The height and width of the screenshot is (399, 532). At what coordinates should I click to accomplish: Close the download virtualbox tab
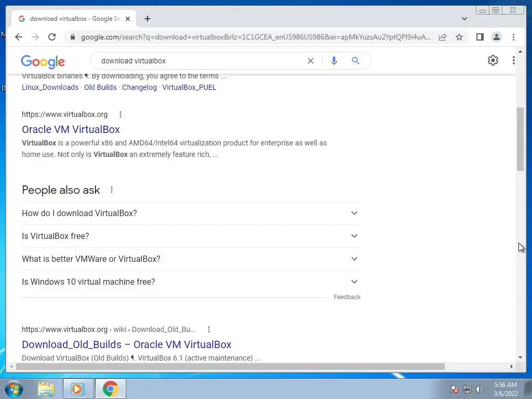click(x=128, y=19)
